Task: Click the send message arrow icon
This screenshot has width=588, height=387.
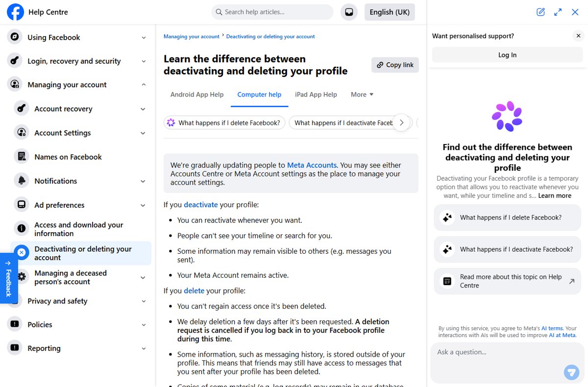Action: [571, 372]
